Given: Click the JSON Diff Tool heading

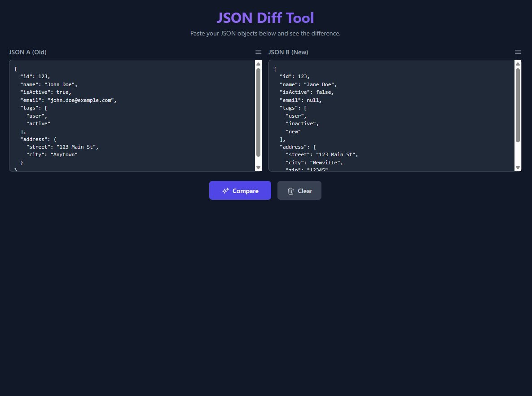Looking at the screenshot, I should [x=265, y=18].
